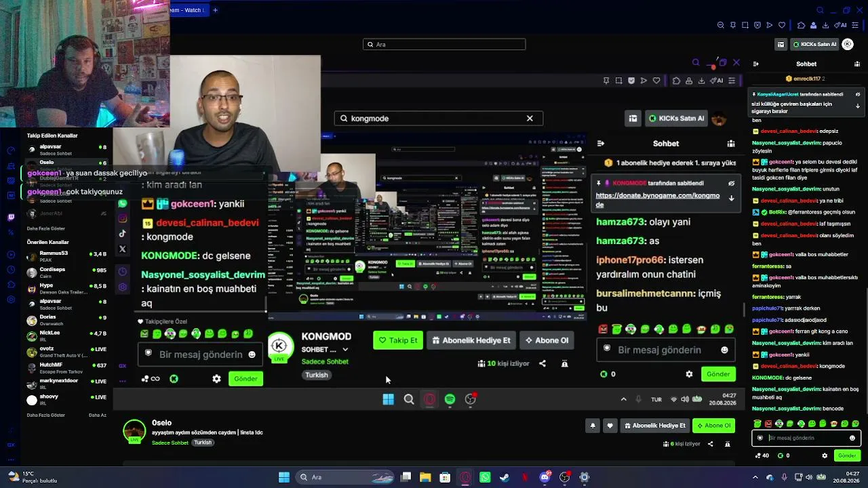Focus the right chat Bir mesaj gönderin field
Image resolution: width=868 pixels, height=488 pixels.
(807, 438)
